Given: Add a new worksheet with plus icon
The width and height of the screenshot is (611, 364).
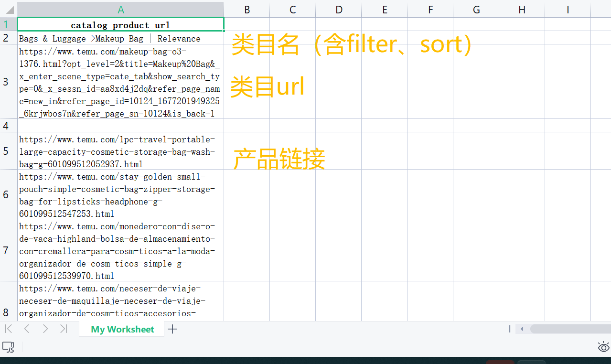Looking at the screenshot, I should coord(172,329).
